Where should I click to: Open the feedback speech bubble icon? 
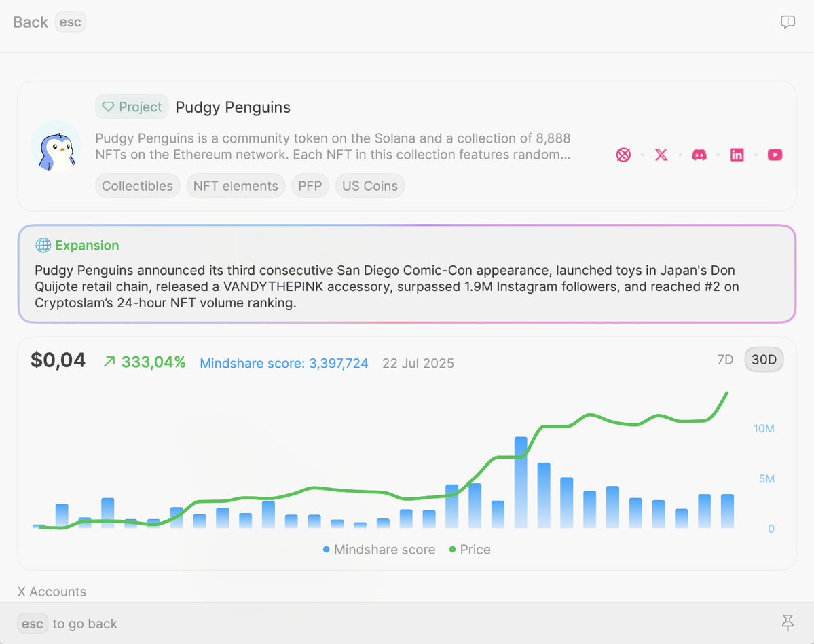click(x=788, y=22)
